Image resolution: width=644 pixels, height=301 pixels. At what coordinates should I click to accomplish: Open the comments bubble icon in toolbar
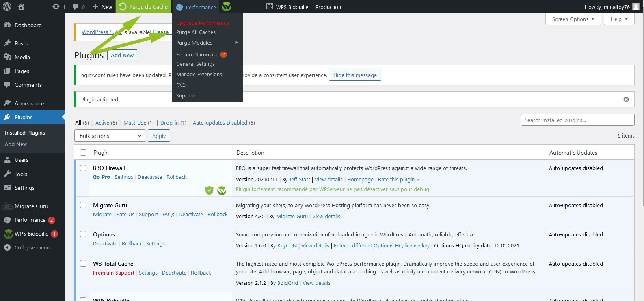click(75, 7)
